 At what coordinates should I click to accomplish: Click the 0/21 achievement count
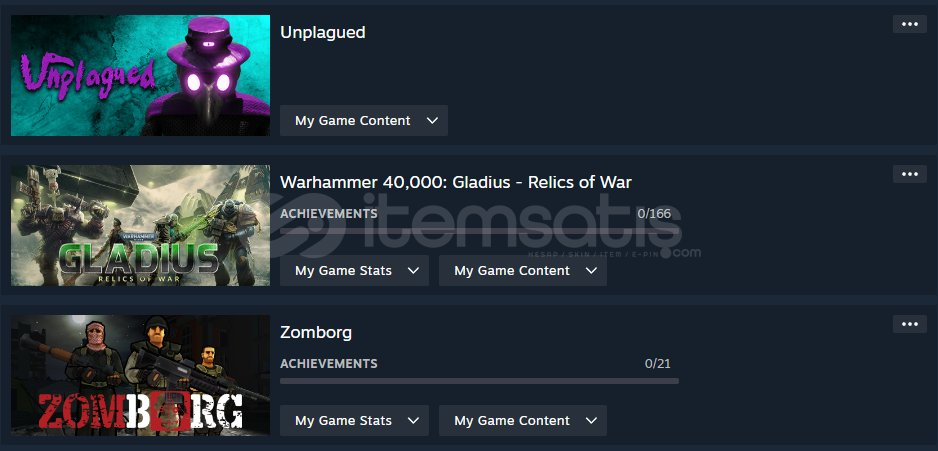pyautogui.click(x=658, y=364)
